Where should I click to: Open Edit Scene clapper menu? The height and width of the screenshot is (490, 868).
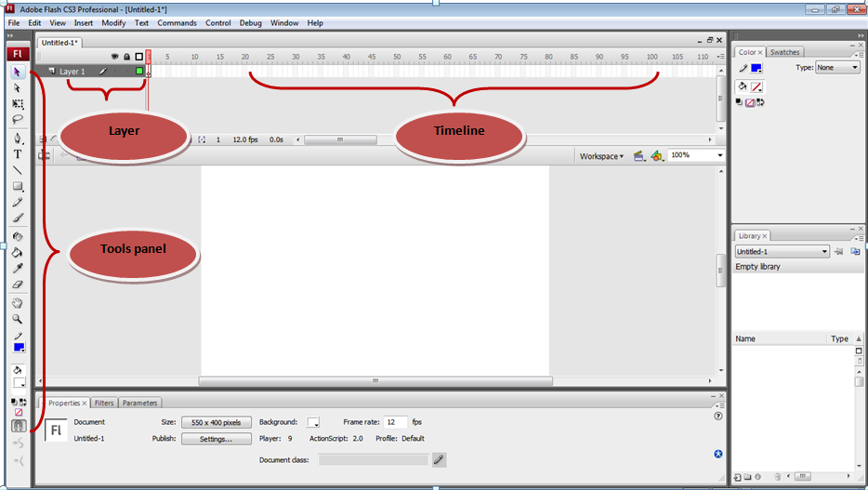click(639, 156)
